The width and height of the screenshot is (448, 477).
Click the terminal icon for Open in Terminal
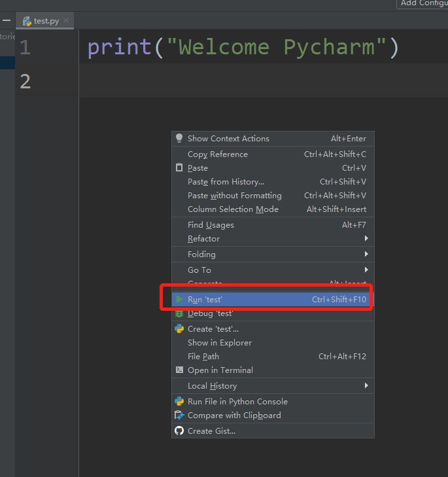[x=179, y=370]
